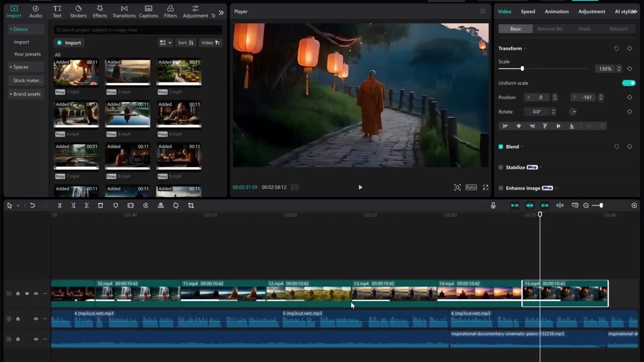
Task: Enable the Stabilize checkbox
Action: [x=501, y=167]
